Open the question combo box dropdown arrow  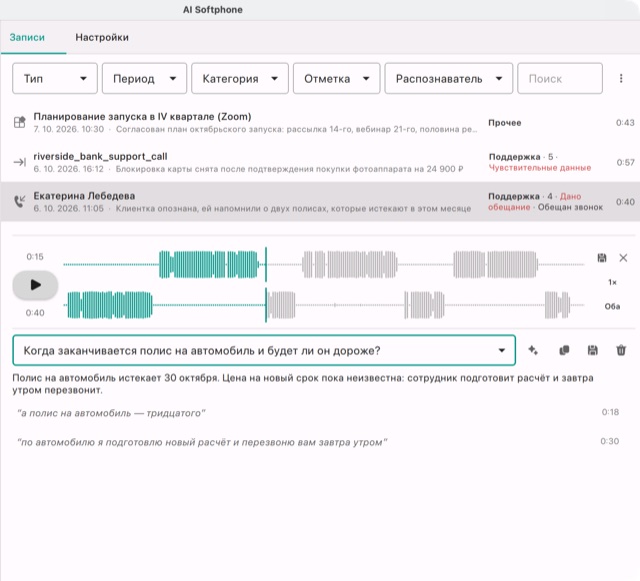pos(502,350)
